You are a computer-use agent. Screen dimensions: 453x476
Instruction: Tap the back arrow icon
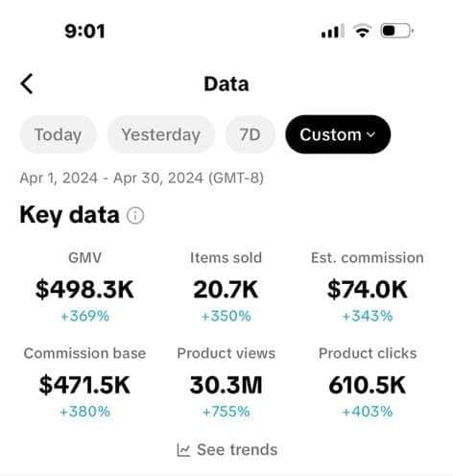[x=27, y=83]
